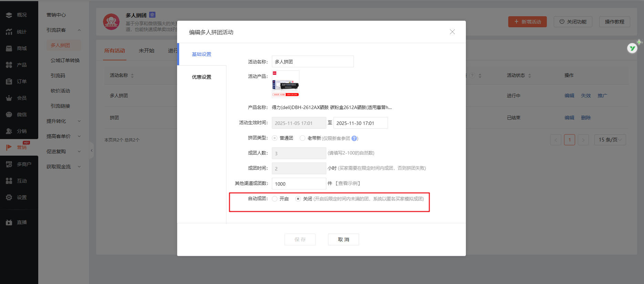The width and height of the screenshot is (644, 284).
Task: Expand the 提升转化 menu group
Action: (x=79, y=121)
